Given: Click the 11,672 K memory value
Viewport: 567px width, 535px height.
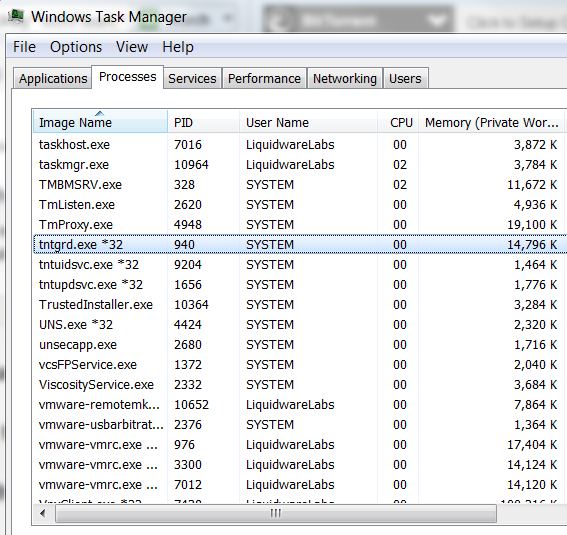Looking at the screenshot, I should pos(532,185).
